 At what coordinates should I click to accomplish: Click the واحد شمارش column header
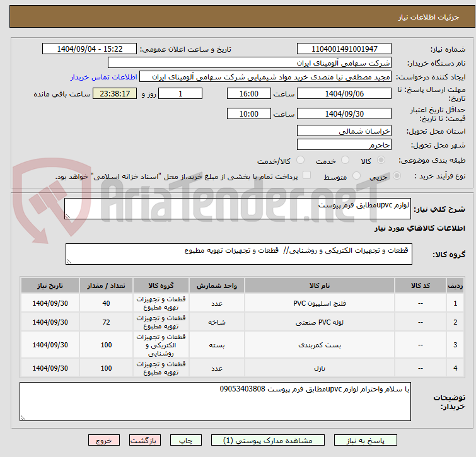coord(217,286)
